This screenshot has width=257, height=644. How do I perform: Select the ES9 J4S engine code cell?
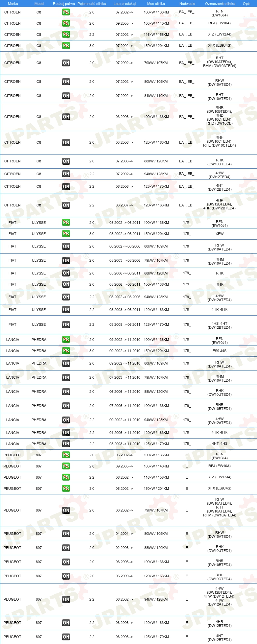click(x=220, y=351)
